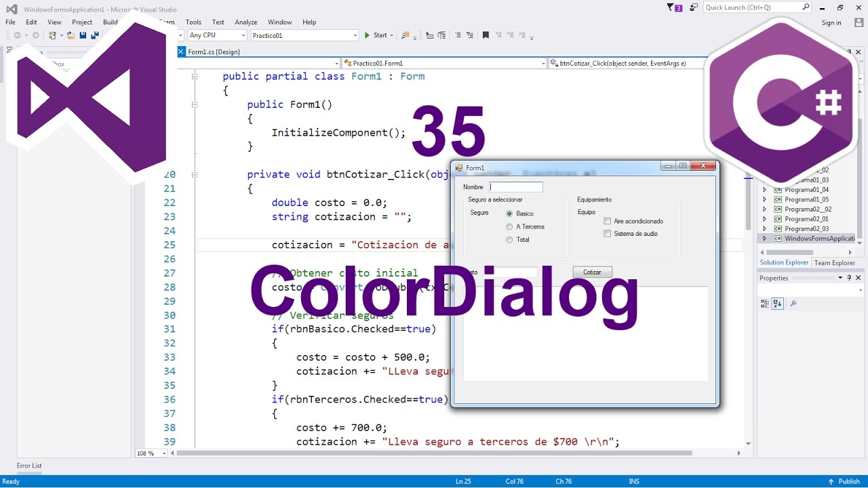
Task: Close the Properties panel
Action: (858, 278)
